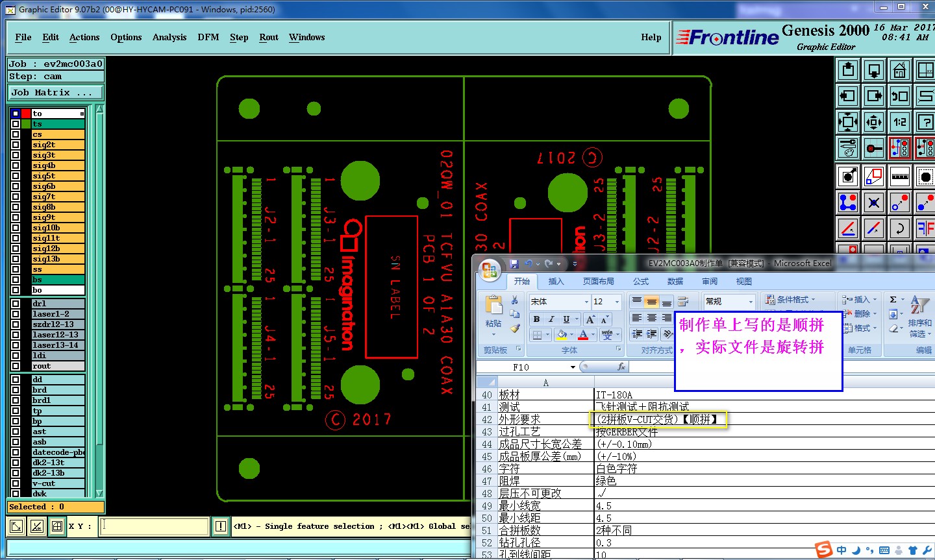This screenshot has height=560, width=935.
Task: Click the blue dot X delete-feature icon
Action: click(874, 202)
